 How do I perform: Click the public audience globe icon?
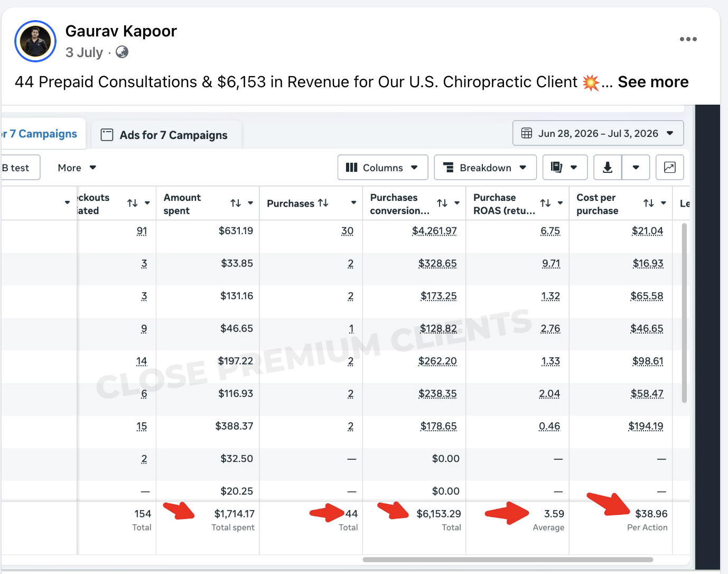pyautogui.click(x=122, y=52)
